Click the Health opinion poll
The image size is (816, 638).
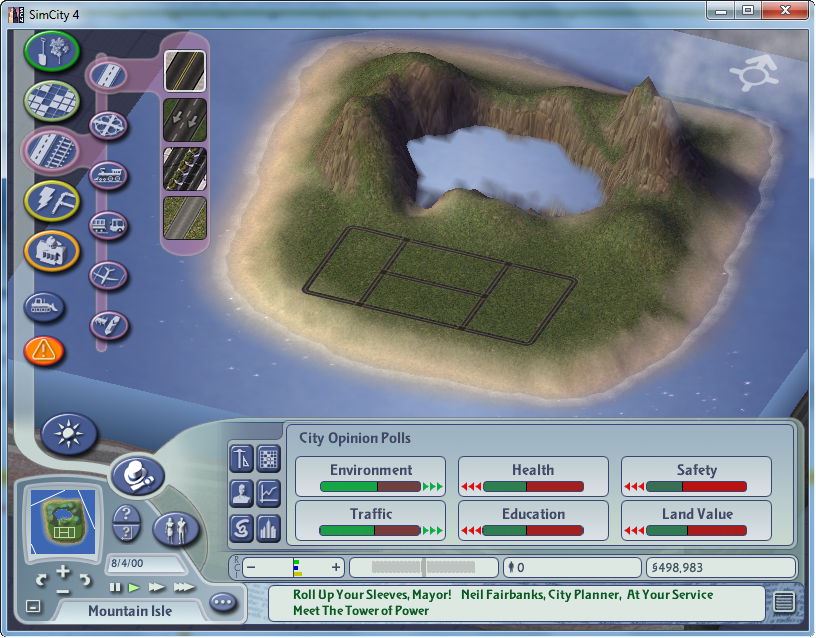[533, 477]
